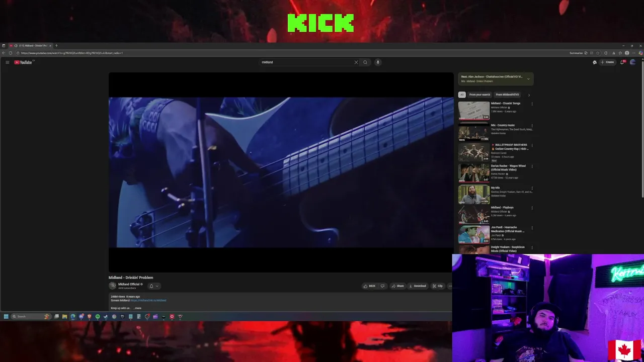Open the Steam taskbar icon
The width and height of the screenshot is (644, 362).
pyautogui.click(x=106, y=316)
